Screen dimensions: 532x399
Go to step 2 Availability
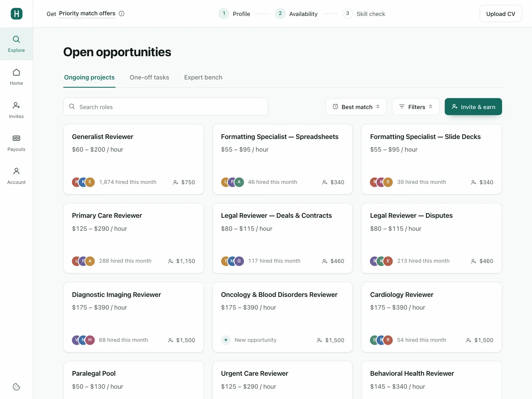296,14
